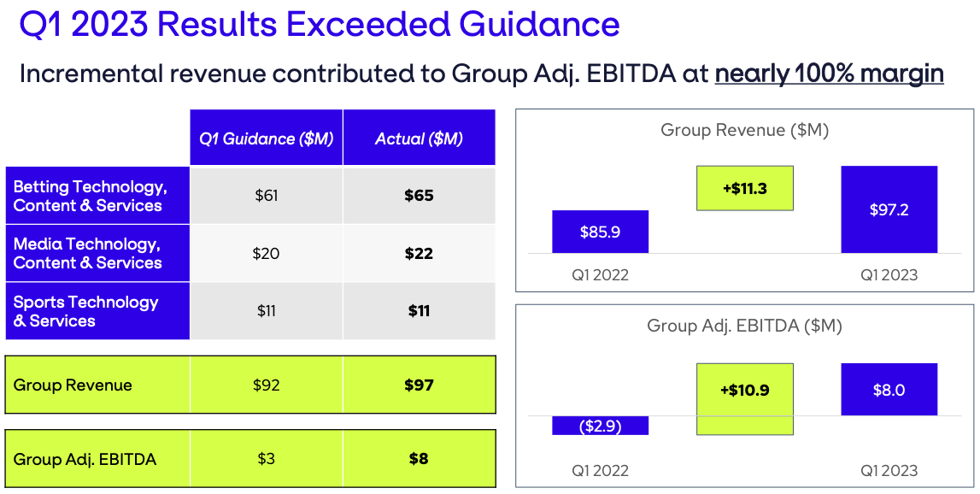Click the $20 Media guidance cell
980x494 pixels.
[266, 254]
